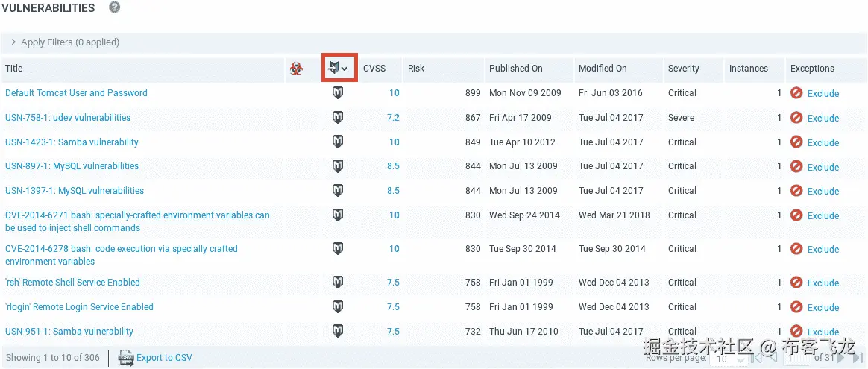Sort table by CVSS column

[374, 69]
